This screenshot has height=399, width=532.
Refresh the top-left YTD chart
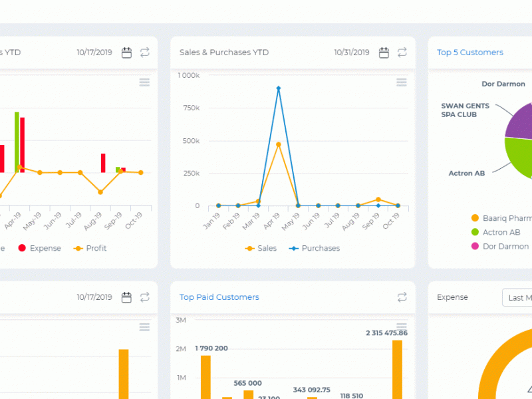(x=145, y=53)
